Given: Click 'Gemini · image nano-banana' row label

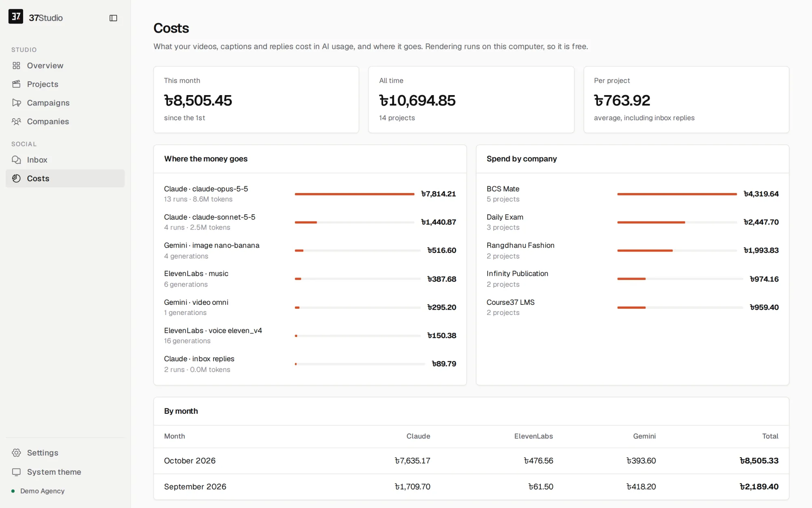Looking at the screenshot, I should tap(212, 245).
